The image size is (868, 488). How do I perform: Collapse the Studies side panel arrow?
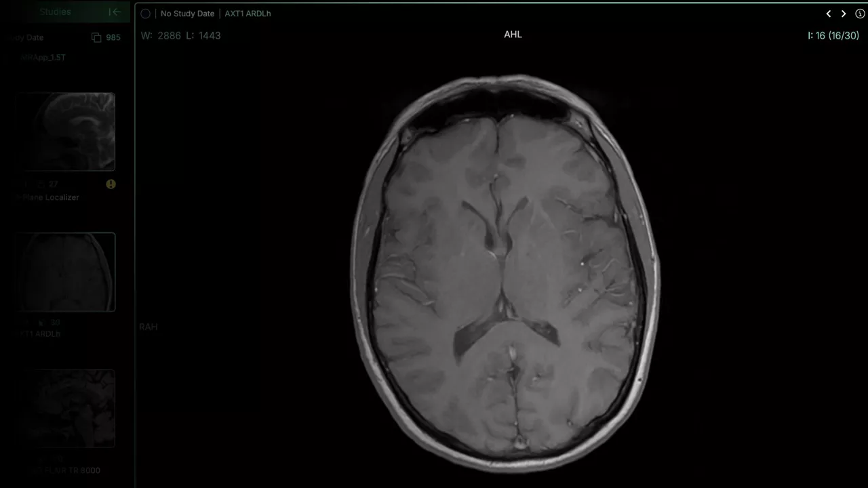click(115, 12)
